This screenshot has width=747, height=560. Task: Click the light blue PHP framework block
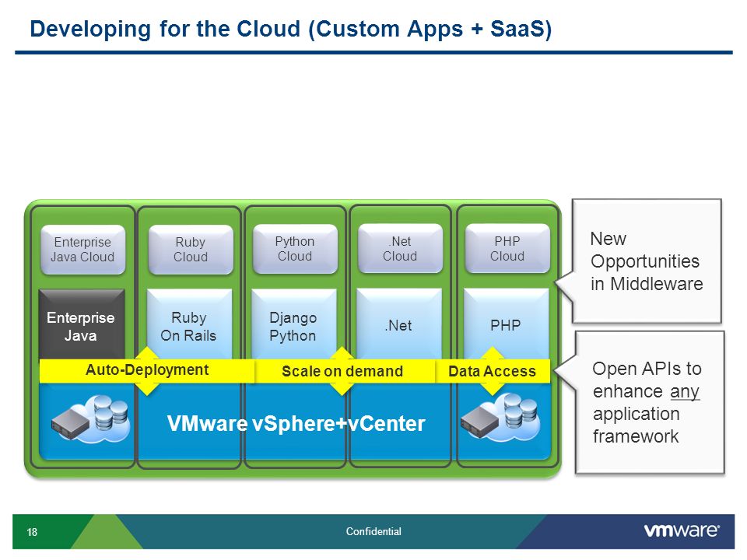pyautogui.click(x=506, y=324)
